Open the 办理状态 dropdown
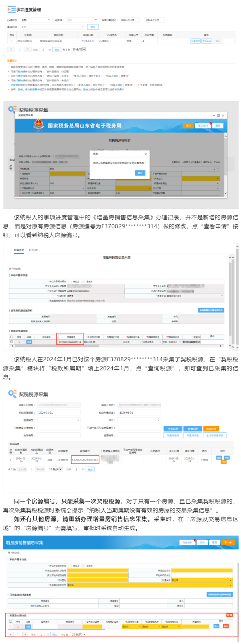Viewport: 241px width, 644px height. click(36, 20)
